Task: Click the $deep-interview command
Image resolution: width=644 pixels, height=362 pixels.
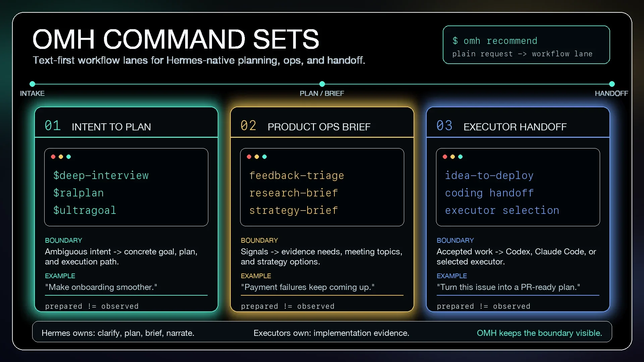Action: [101, 175]
